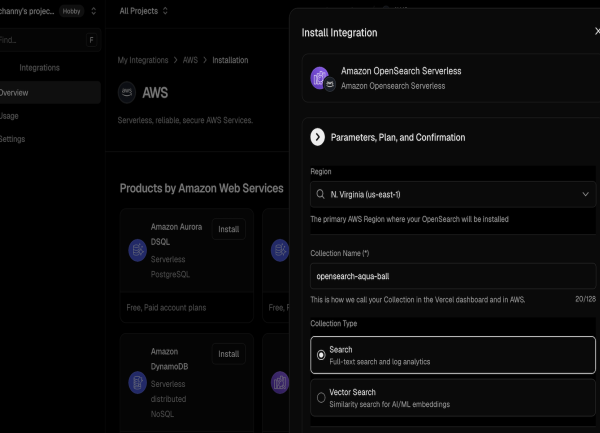Screen dimensions: 600x433
Task: Open the All Projects switcher
Action: tap(143, 11)
